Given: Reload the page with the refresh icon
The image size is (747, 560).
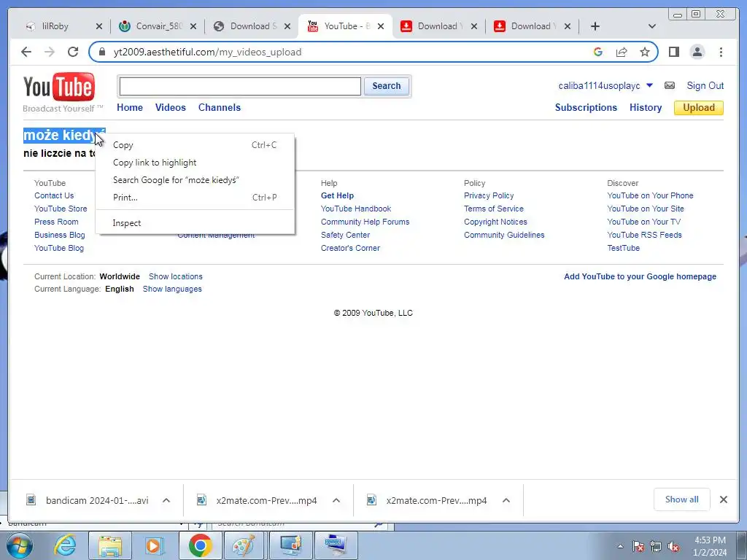Looking at the screenshot, I should [73, 52].
